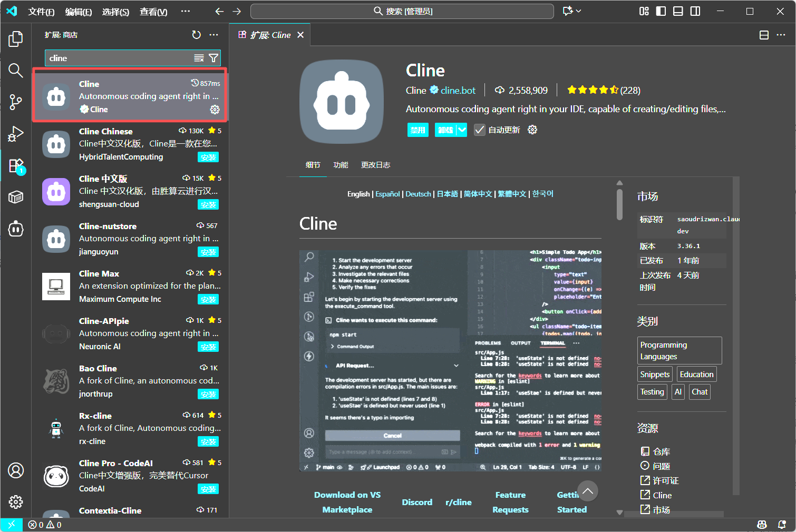
Task: Toggle secondary side bar visibility
Action: (695, 11)
